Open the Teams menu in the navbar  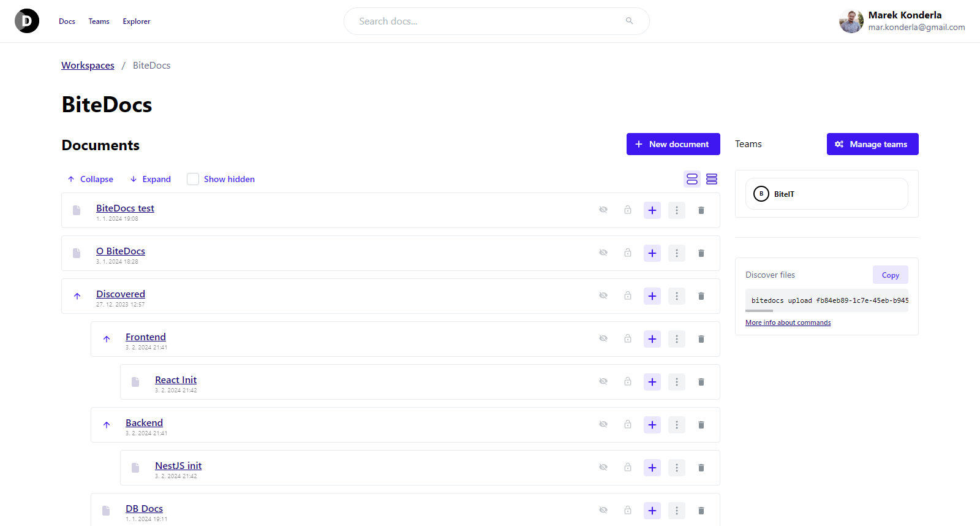coord(99,21)
